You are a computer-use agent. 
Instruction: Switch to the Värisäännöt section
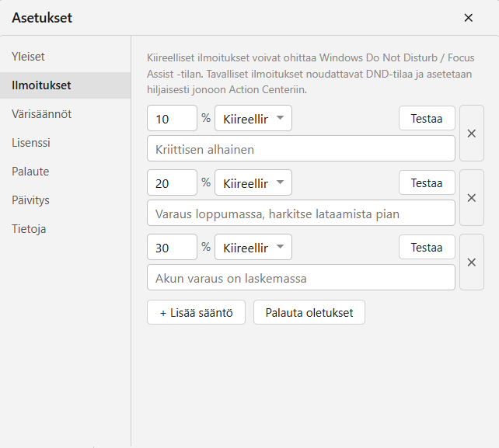(x=65, y=114)
